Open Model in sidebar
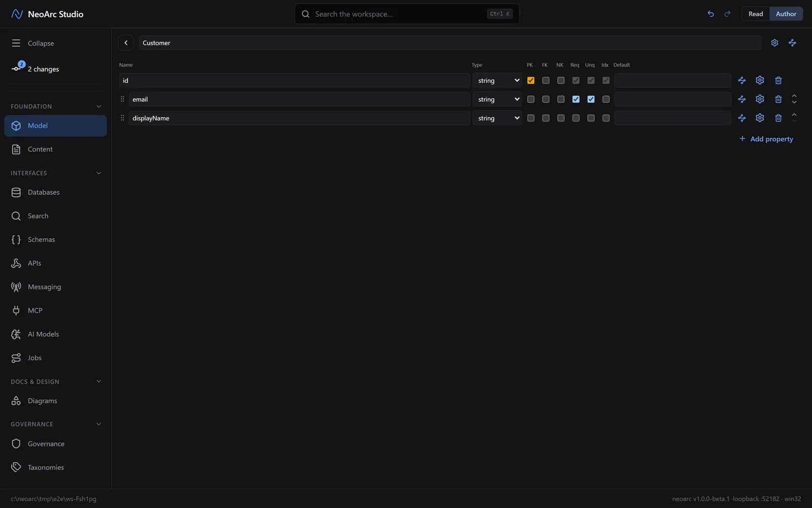Image resolution: width=812 pixels, height=508 pixels. tap(55, 125)
